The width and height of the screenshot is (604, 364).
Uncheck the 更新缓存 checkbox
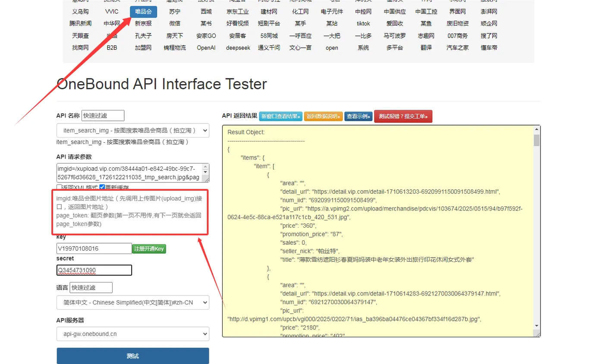(x=102, y=188)
